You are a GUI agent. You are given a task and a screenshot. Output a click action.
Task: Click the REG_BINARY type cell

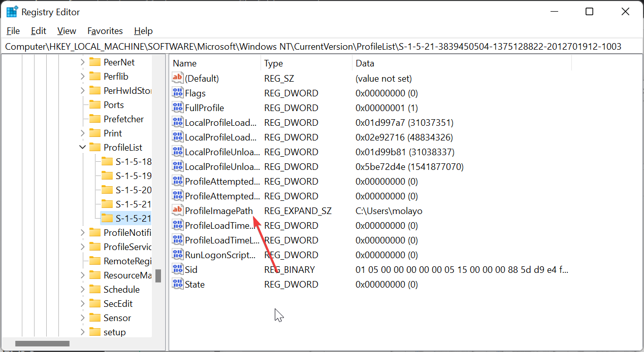coord(289,269)
